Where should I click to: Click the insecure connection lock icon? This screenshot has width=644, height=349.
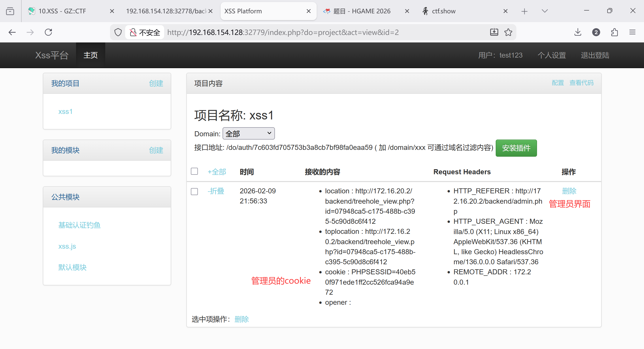[133, 32]
